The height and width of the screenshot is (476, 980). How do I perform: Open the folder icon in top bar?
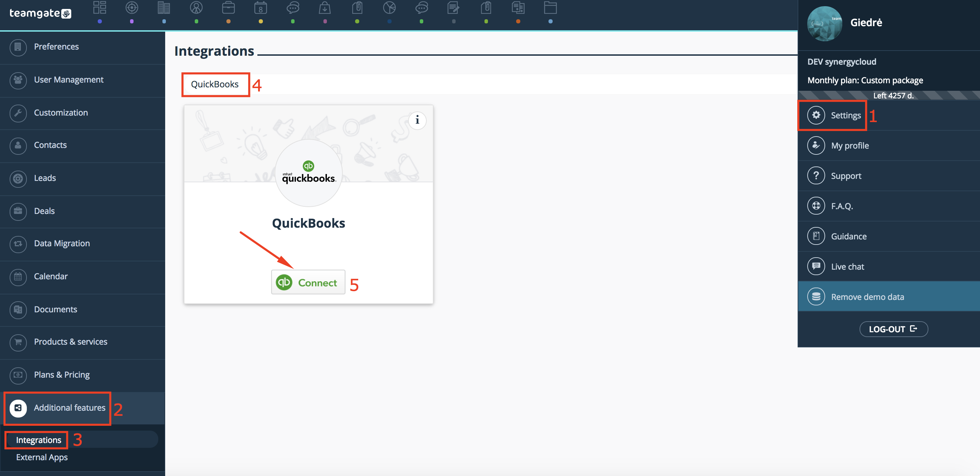[550, 8]
